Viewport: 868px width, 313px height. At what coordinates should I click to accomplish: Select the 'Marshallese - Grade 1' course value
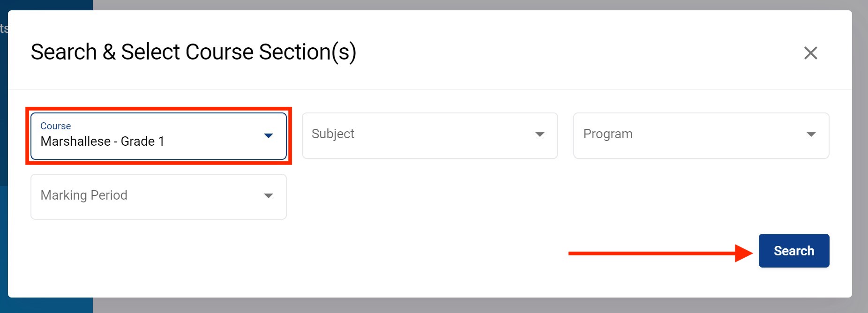click(102, 142)
